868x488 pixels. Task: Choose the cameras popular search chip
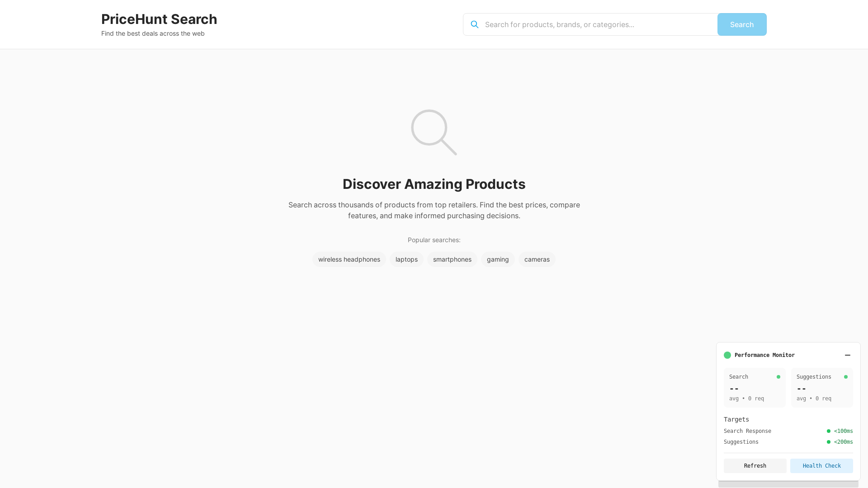(x=537, y=259)
